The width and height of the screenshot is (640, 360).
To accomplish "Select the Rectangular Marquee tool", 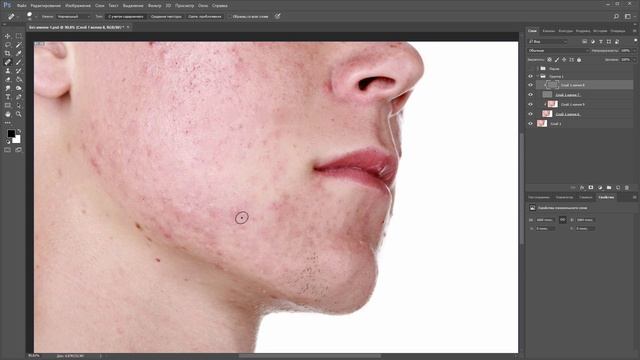I will pos(18,36).
